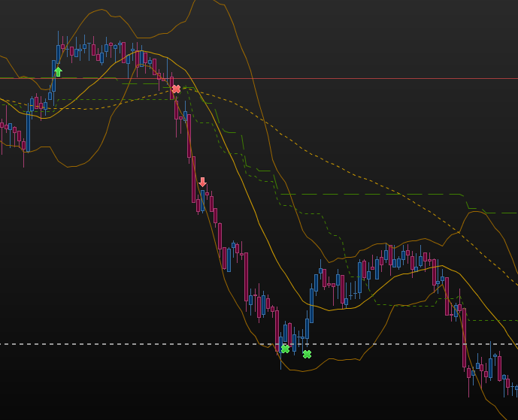Image resolution: width=518 pixels, height=420 pixels.
Task: Select the left green X exit marker
Action: click(x=285, y=349)
